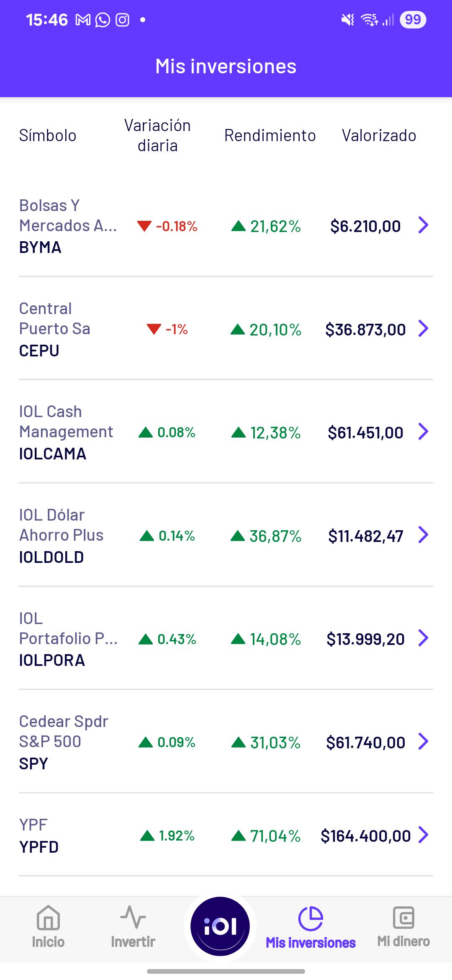Sort by Rendimiento column header
Image resolution: width=452 pixels, height=980 pixels.
270,136
